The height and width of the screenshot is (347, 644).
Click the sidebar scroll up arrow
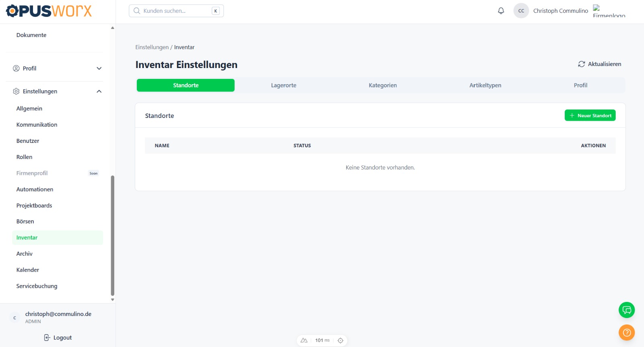[x=113, y=28]
